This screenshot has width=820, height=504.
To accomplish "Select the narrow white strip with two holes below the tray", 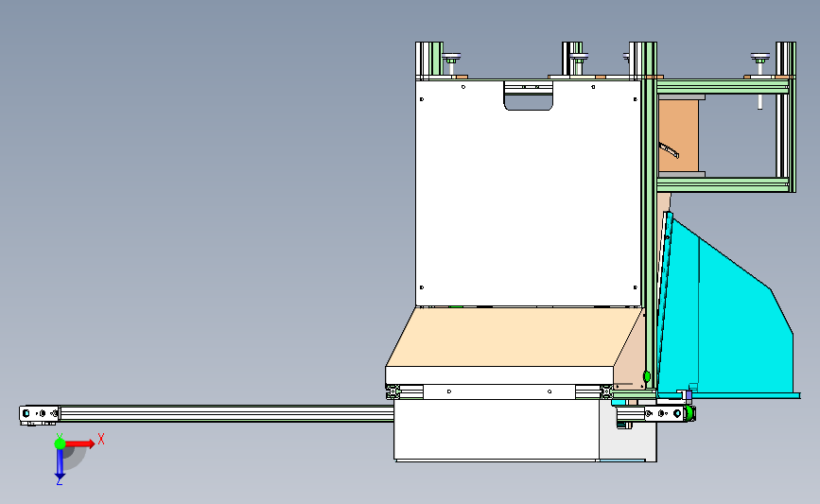I will pyautogui.click(x=498, y=391).
